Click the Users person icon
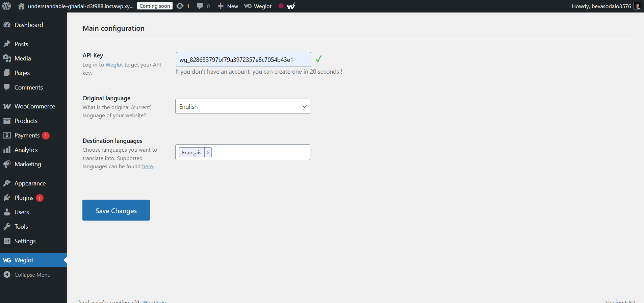The width and height of the screenshot is (644, 303). point(7,212)
